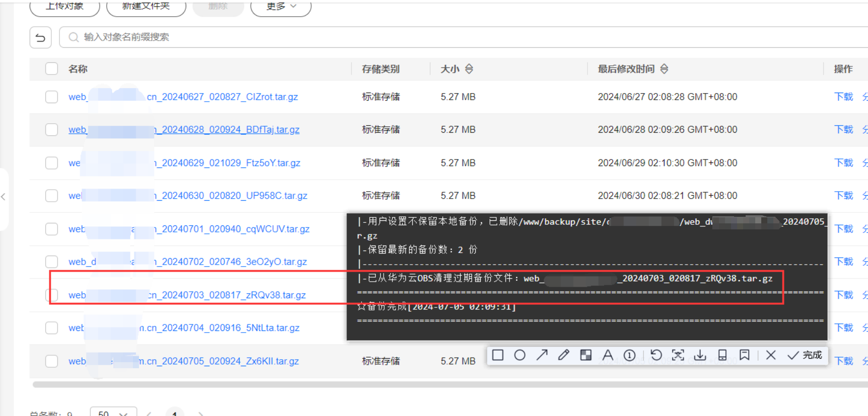This screenshot has width=868, height=416.
Task: Select the ellipse annotation tool
Action: coord(520,355)
